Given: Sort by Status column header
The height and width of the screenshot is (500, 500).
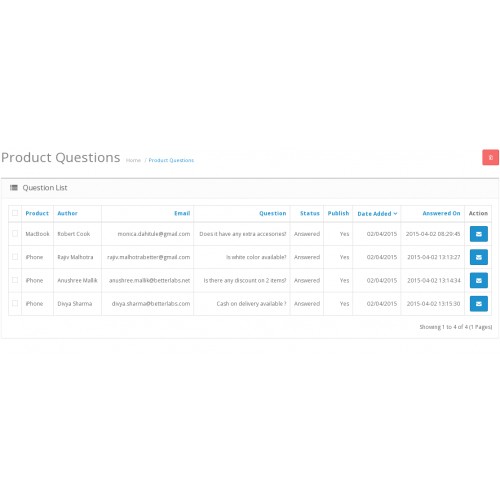Looking at the screenshot, I should [310, 213].
